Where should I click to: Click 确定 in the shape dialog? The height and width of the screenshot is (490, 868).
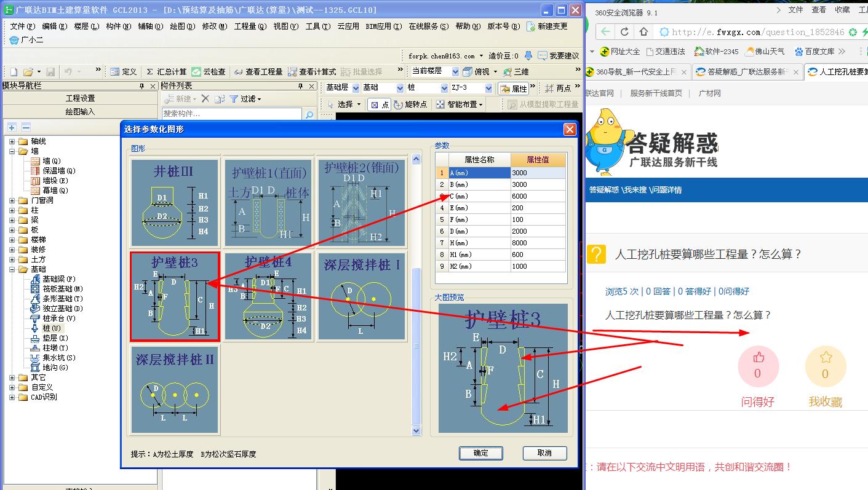tap(481, 453)
